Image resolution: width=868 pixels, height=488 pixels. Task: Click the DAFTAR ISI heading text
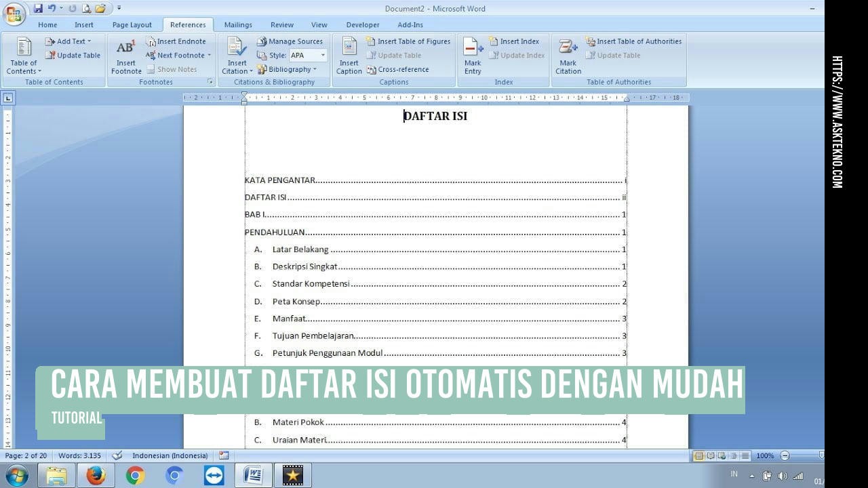435,116
